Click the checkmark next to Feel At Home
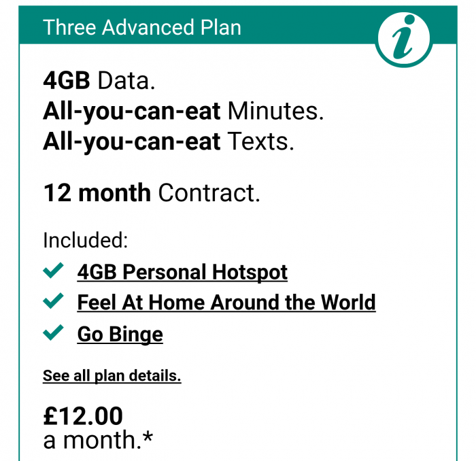The image size is (476, 461). point(53,301)
